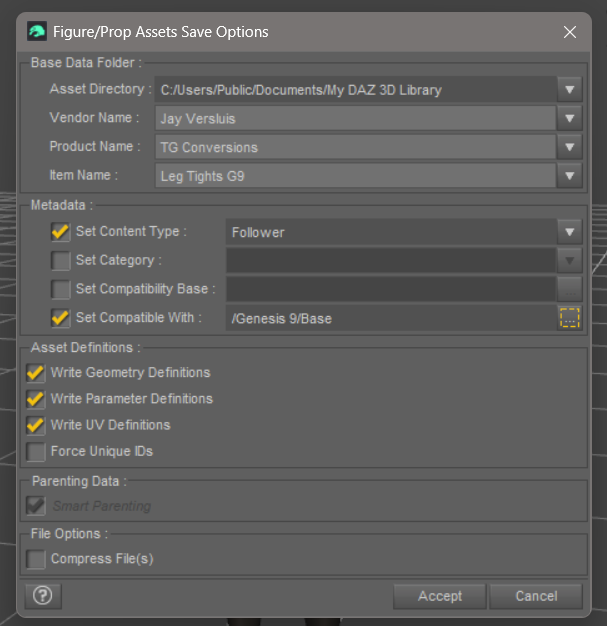The height and width of the screenshot is (626, 607).
Task: Toggle Write Parameter Definitions checkbox
Action: 36,399
